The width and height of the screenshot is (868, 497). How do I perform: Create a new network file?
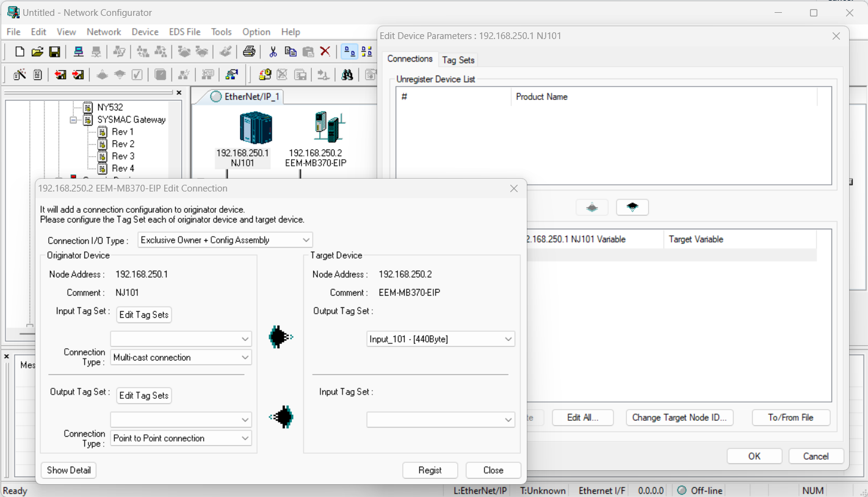pyautogui.click(x=20, y=52)
